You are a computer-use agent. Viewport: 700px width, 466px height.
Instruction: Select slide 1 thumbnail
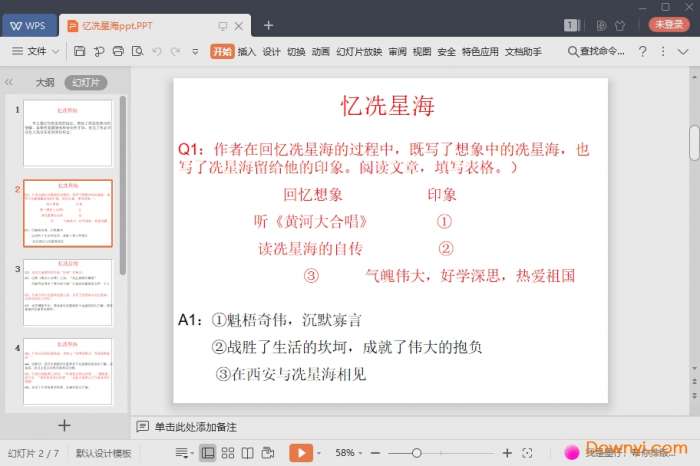(68, 133)
